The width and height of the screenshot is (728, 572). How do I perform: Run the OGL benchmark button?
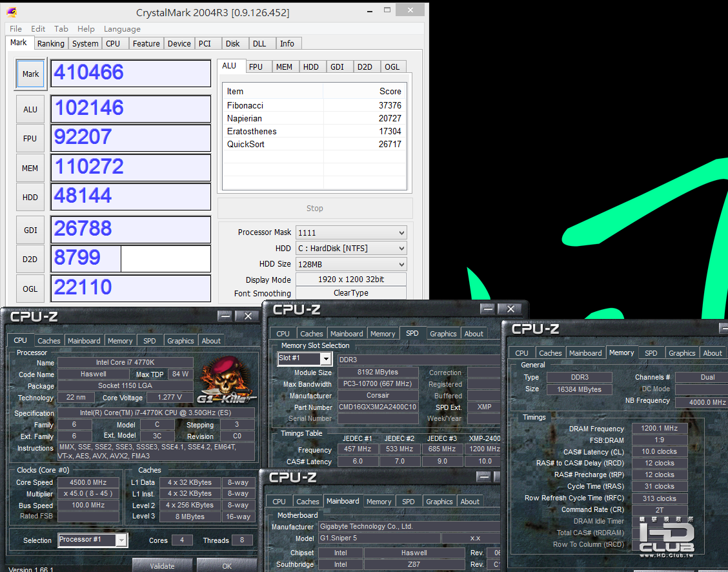[30, 289]
